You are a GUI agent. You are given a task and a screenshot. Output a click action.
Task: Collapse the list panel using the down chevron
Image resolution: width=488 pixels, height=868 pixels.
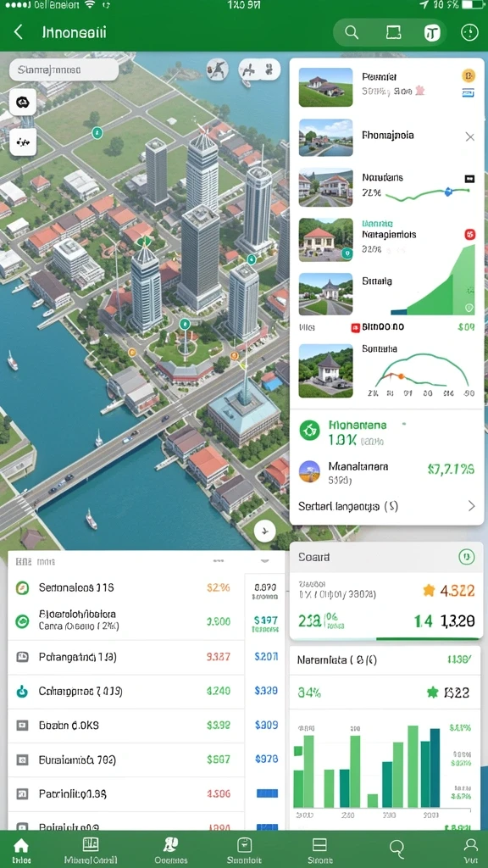264,561
